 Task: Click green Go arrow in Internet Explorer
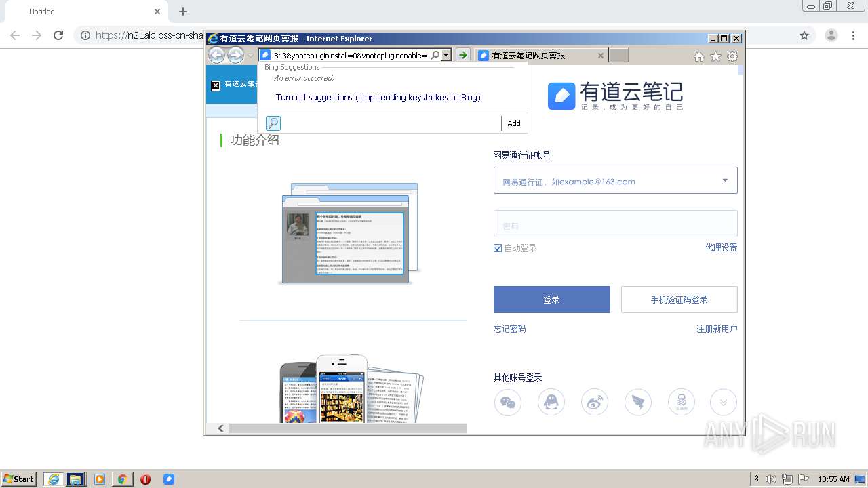[x=462, y=55]
